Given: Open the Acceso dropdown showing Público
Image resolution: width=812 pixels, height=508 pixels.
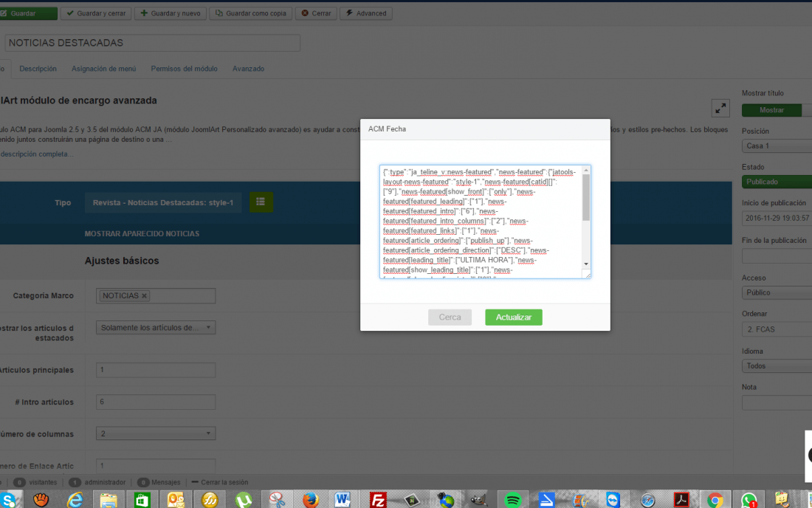Looking at the screenshot, I should coord(777,292).
